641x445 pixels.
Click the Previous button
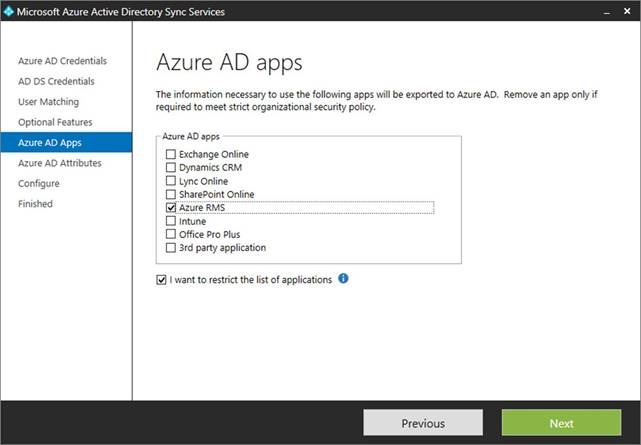pos(422,423)
